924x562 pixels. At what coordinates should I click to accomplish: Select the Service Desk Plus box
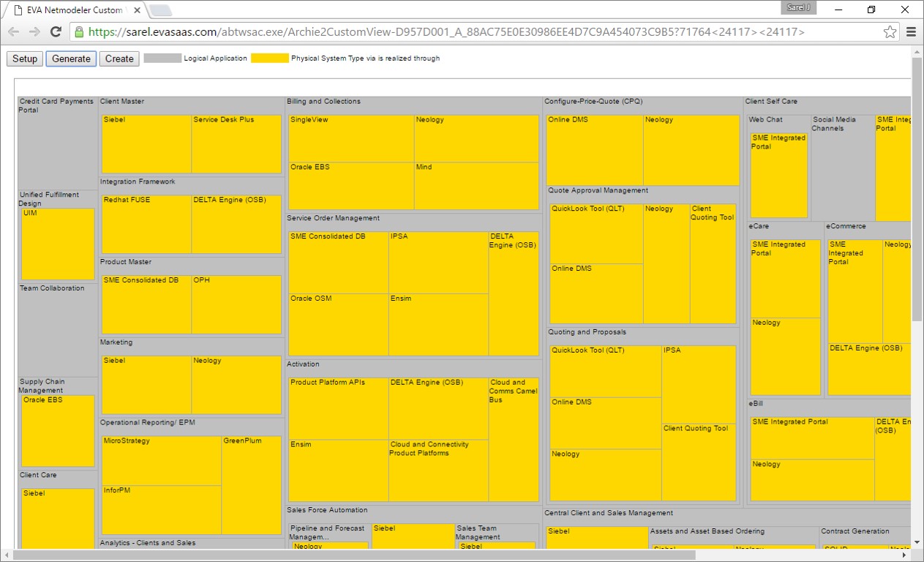[236, 143]
